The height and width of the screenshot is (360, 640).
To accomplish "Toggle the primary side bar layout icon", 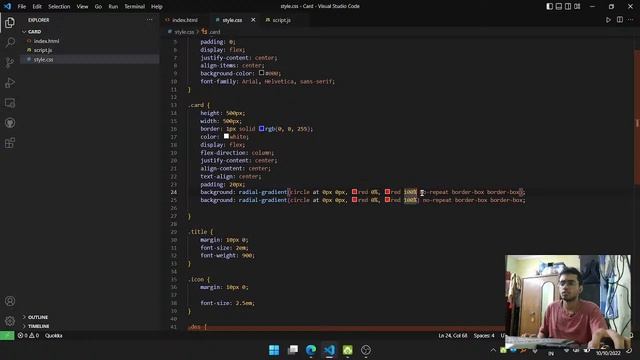I will coord(550,7).
